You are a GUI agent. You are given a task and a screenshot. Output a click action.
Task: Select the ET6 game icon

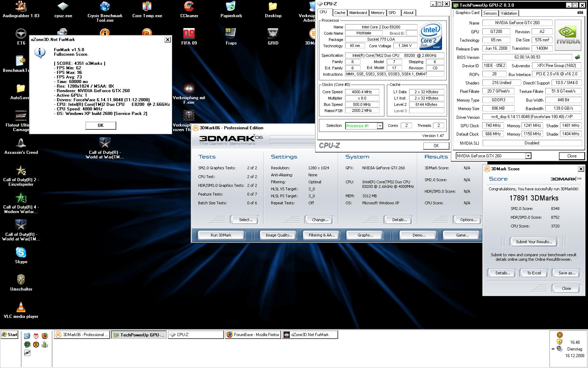pyautogui.click(x=21, y=37)
